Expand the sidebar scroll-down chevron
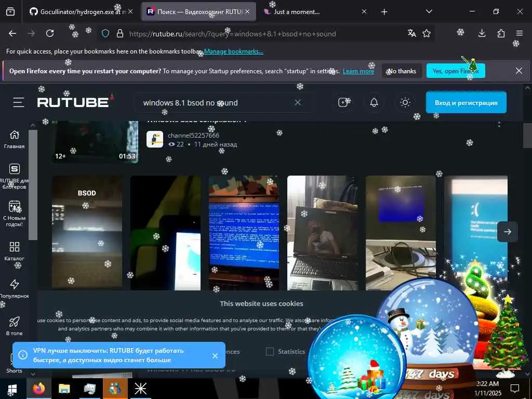Screen dimensions: 532x399 [33, 374]
